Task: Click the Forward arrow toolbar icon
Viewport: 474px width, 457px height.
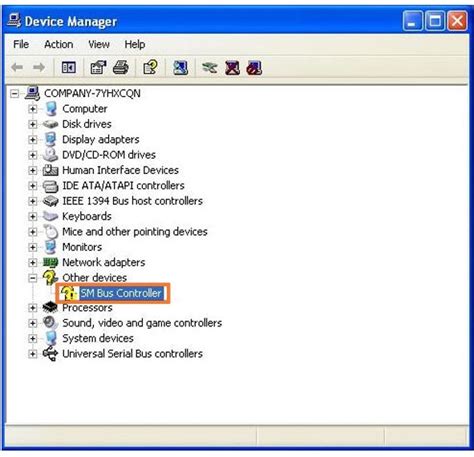Action: (39, 68)
